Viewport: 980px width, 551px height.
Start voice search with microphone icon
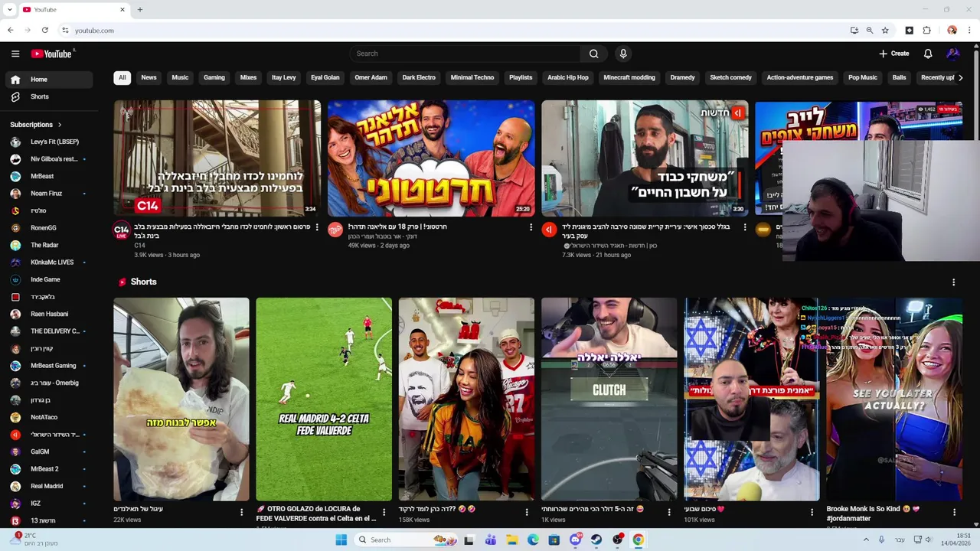(623, 54)
